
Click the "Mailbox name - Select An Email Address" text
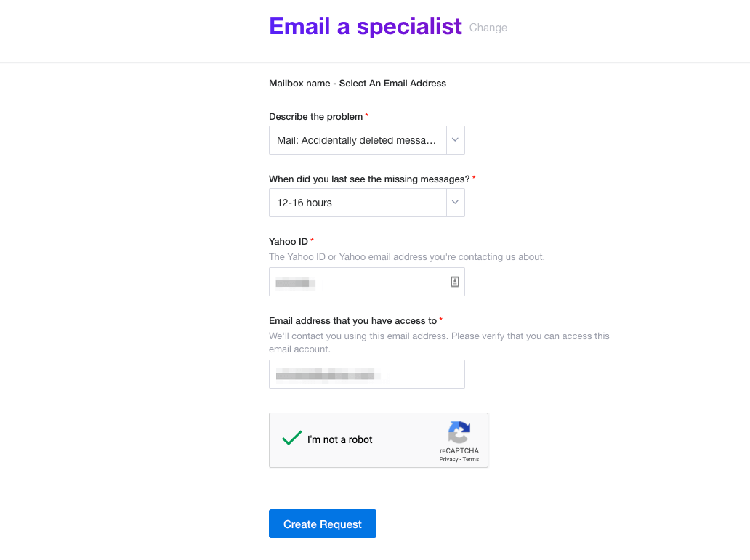tap(358, 83)
